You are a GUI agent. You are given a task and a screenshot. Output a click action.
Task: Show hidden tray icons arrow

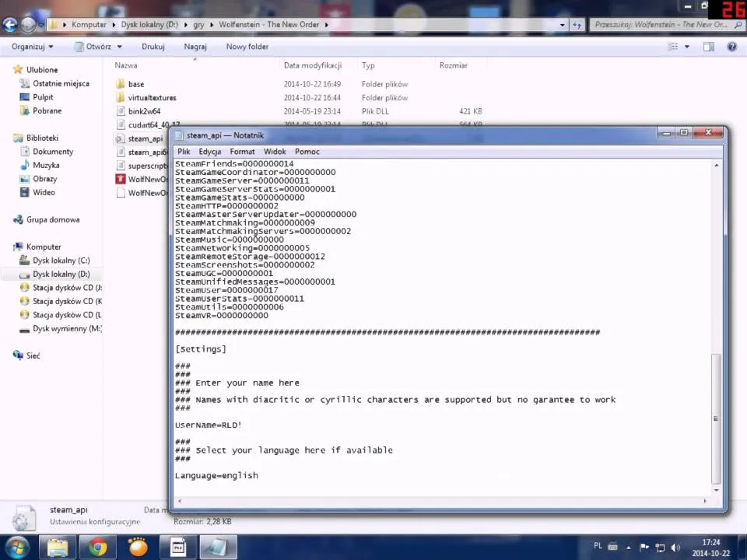point(629,548)
